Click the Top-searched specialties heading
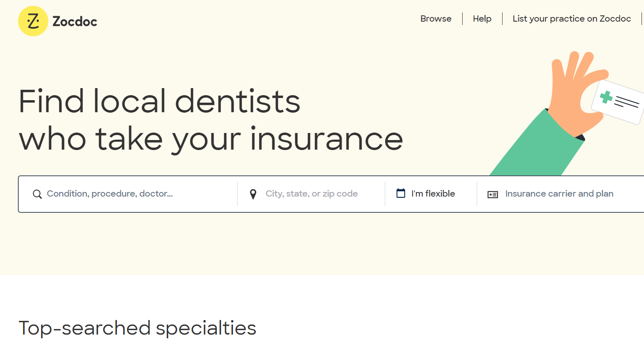Viewport: 644px width, 362px height. point(137,328)
